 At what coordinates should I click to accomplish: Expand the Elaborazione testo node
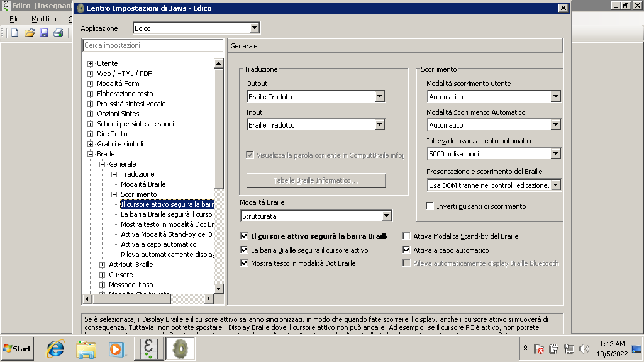point(91,94)
